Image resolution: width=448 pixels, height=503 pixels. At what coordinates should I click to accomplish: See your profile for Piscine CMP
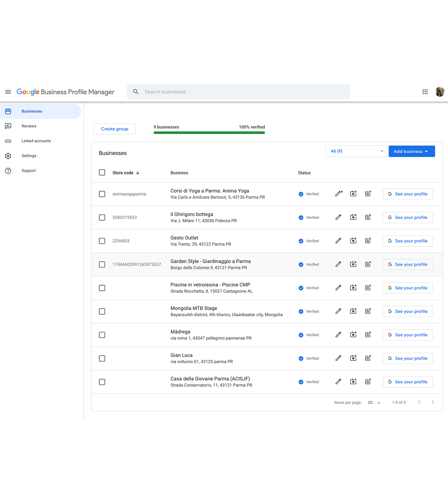(x=408, y=288)
